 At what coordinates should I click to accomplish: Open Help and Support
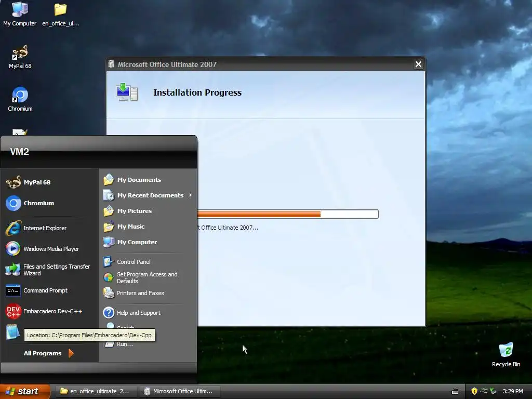click(x=148, y=313)
